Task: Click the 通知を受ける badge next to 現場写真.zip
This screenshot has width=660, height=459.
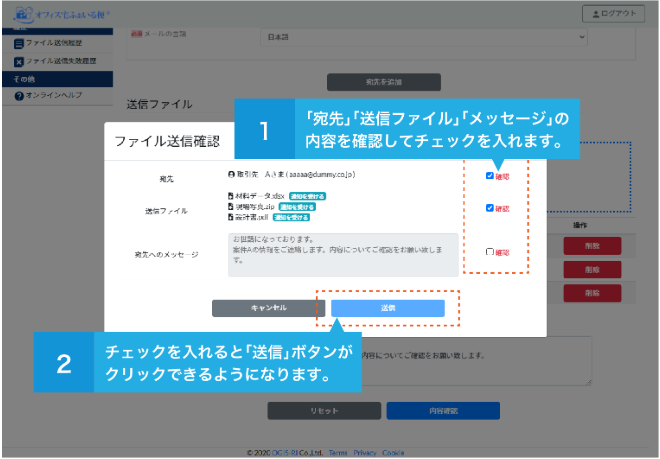Action: click(297, 207)
